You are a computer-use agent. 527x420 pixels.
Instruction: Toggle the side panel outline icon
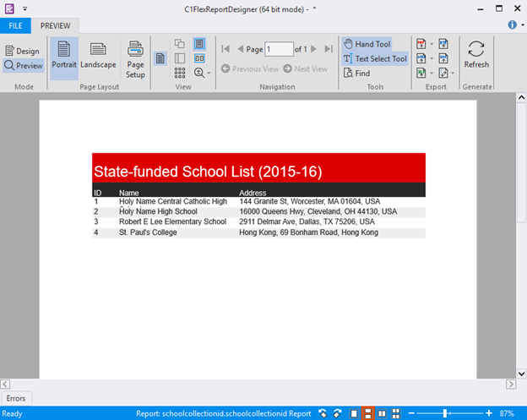(180, 58)
